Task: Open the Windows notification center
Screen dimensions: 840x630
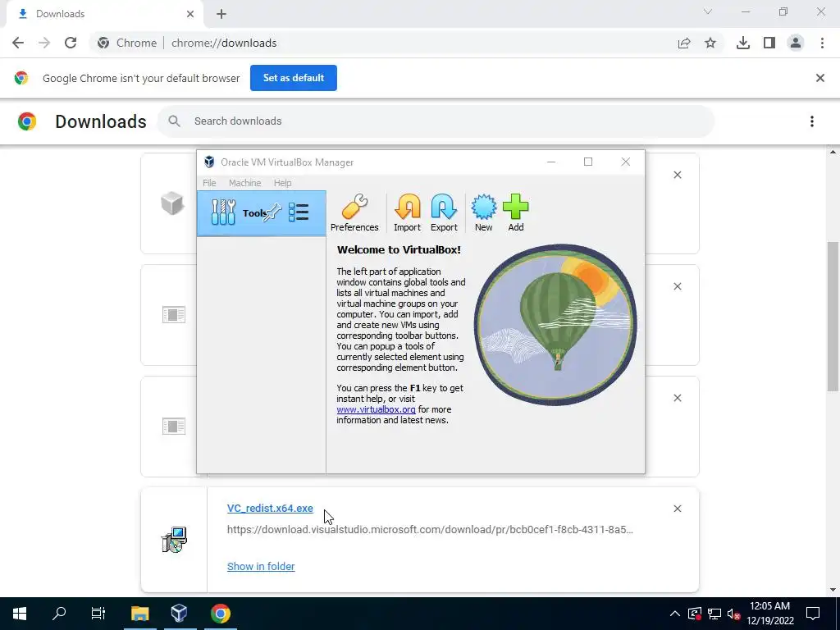Action: (813, 614)
